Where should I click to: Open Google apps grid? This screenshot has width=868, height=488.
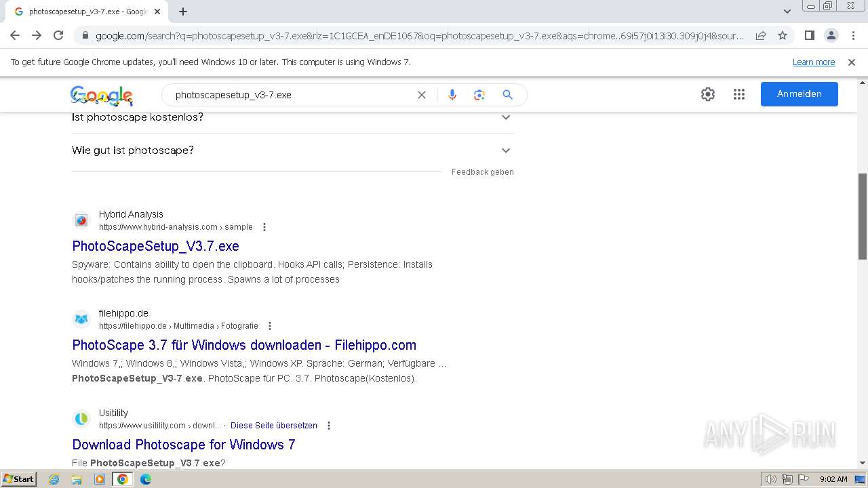[739, 94]
